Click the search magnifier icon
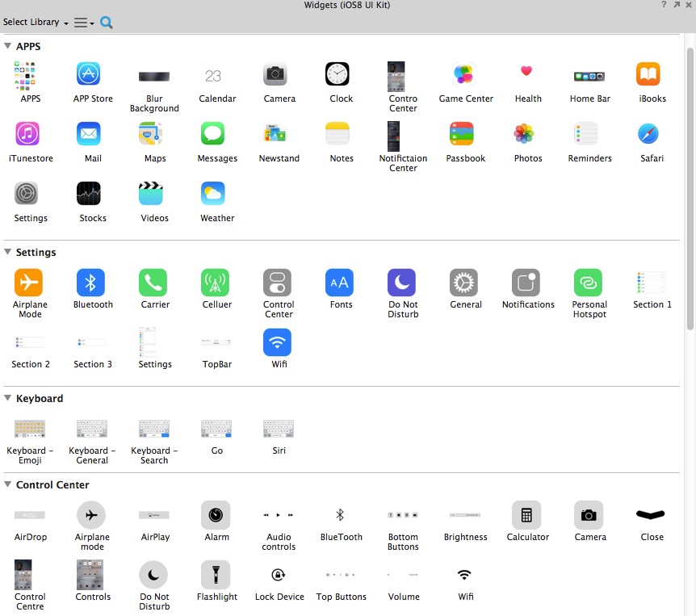 (106, 22)
